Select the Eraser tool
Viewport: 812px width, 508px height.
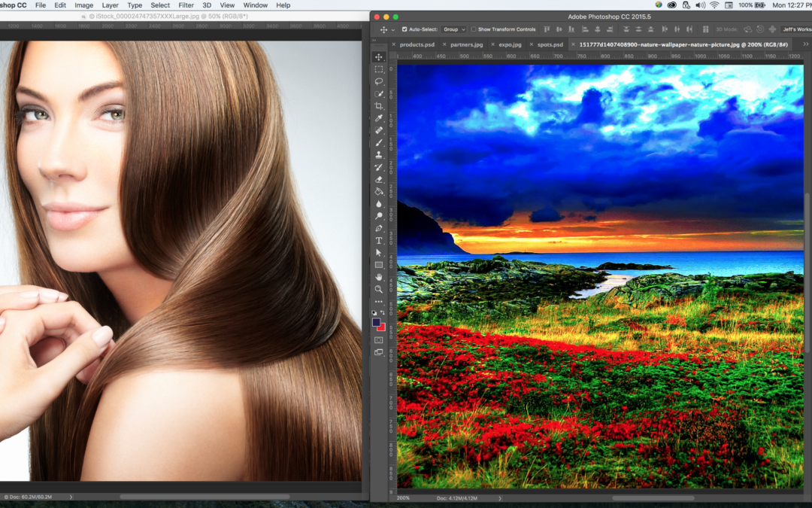[x=379, y=179]
